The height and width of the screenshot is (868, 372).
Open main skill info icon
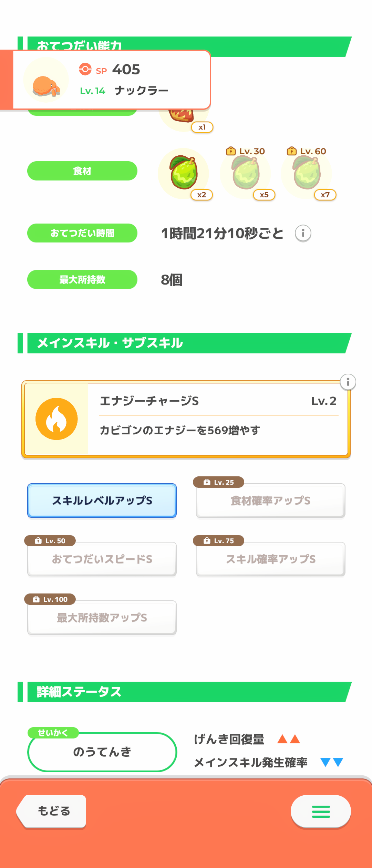[x=348, y=382]
